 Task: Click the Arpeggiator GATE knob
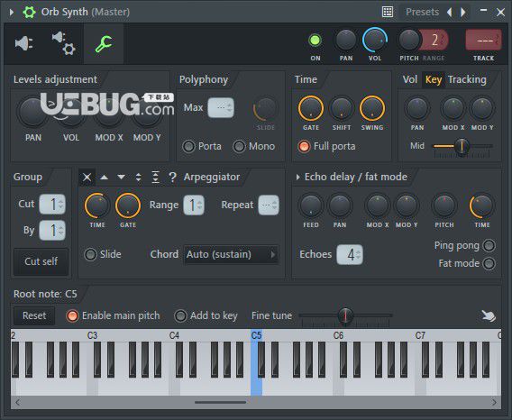[x=128, y=205]
